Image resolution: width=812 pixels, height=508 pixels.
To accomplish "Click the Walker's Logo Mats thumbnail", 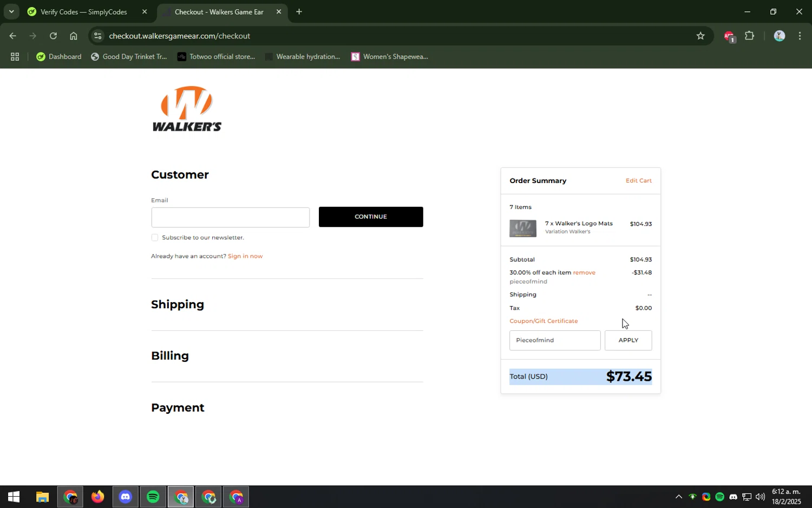I will 523,228.
